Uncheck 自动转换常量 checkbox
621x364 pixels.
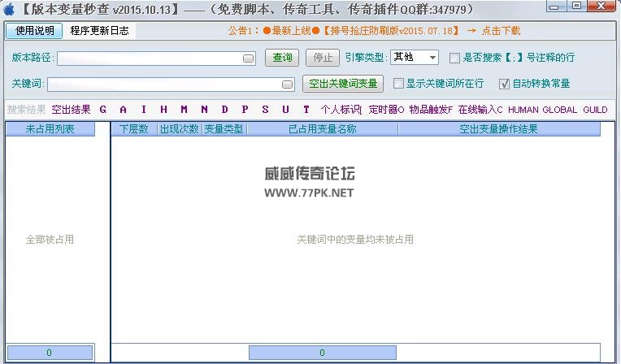(504, 84)
